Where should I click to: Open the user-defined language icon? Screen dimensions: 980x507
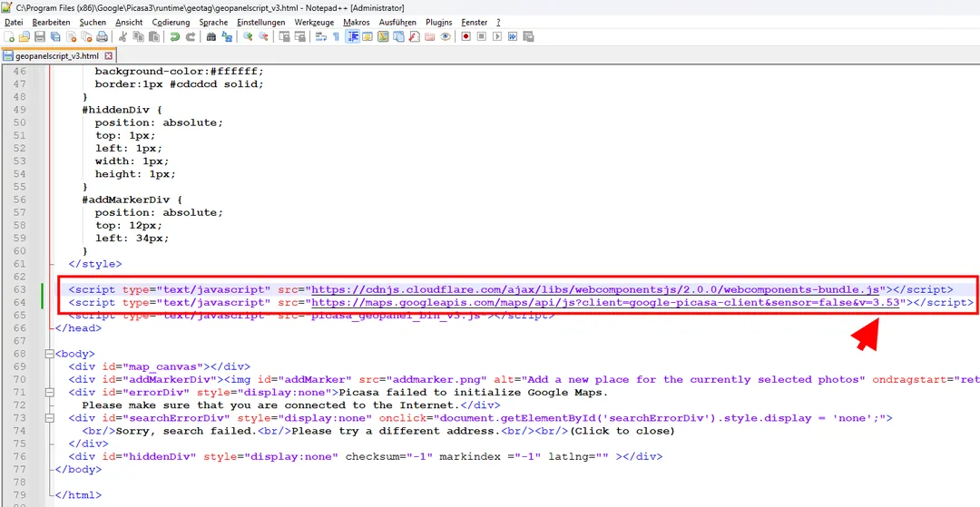coord(367,37)
